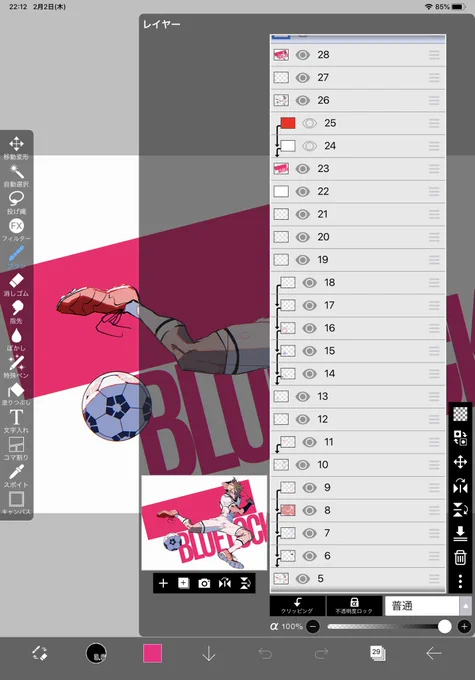The height and width of the screenshot is (680, 475).
Task: Hide layer 13
Action: tap(303, 396)
